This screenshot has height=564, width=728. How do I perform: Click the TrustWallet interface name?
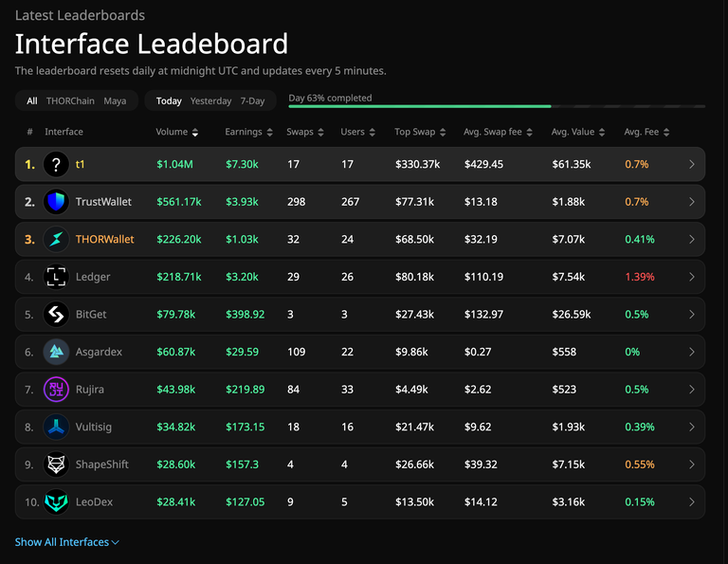103,202
